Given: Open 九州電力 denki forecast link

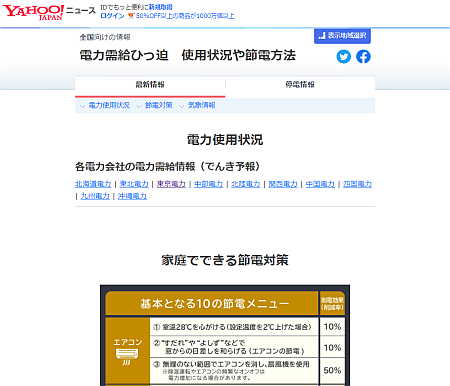Looking at the screenshot, I should (x=95, y=196).
